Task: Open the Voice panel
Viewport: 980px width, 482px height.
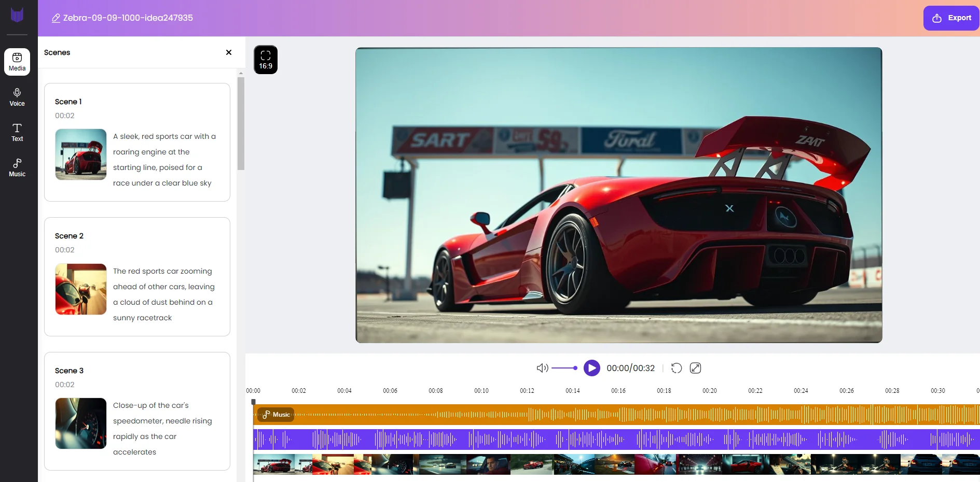Action: pos(17,97)
